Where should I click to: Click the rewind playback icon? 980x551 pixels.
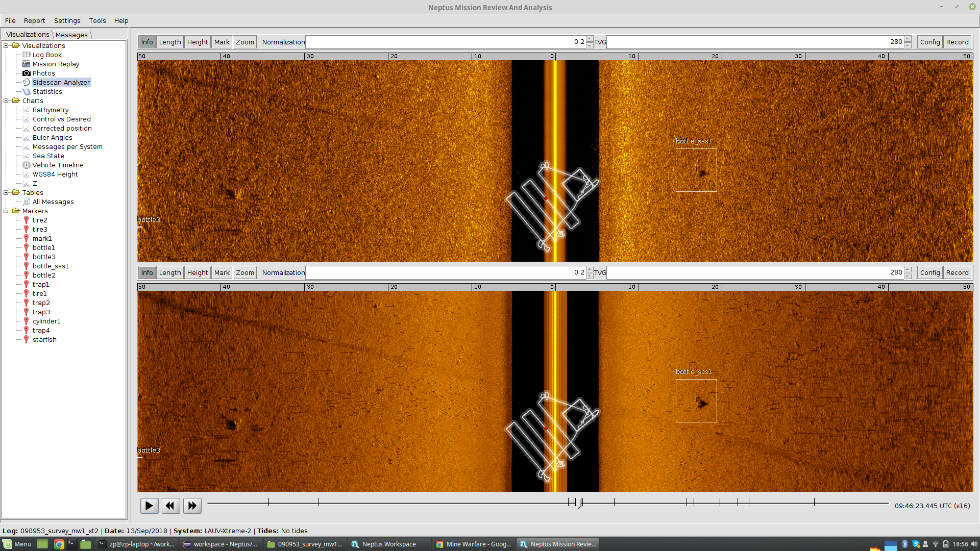point(170,506)
